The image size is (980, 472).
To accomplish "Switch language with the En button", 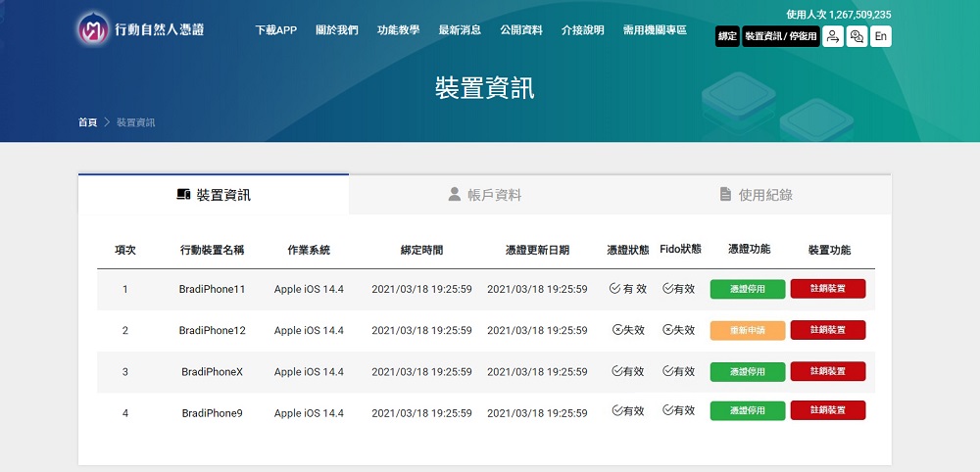I will click(880, 36).
